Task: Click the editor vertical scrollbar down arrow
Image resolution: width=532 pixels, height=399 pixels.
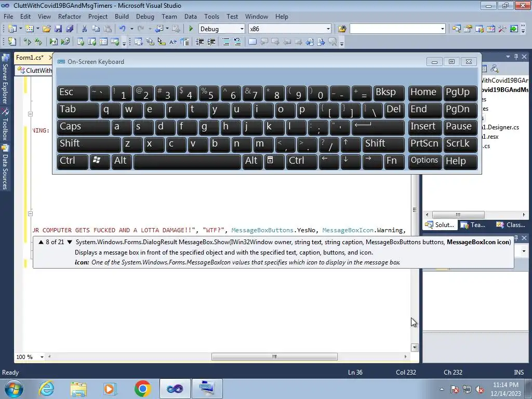Action: pyautogui.click(x=415, y=348)
